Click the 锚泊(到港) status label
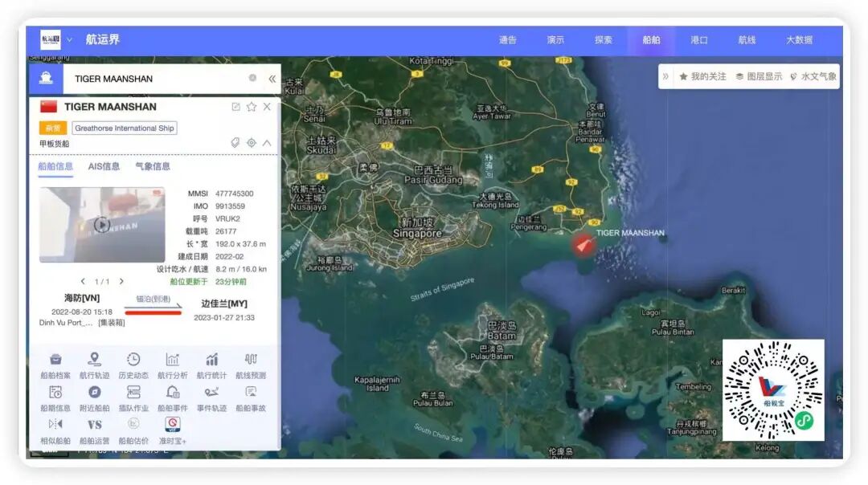Screen dimensions: 868x485 point(154,299)
